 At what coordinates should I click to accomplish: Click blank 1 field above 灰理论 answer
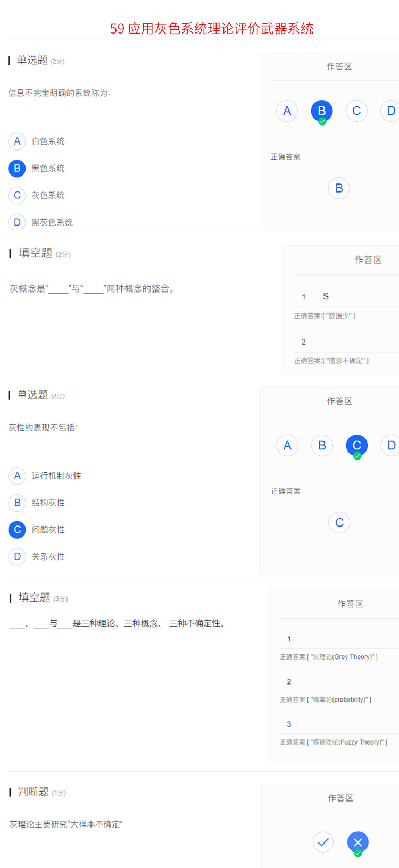[x=346, y=639]
